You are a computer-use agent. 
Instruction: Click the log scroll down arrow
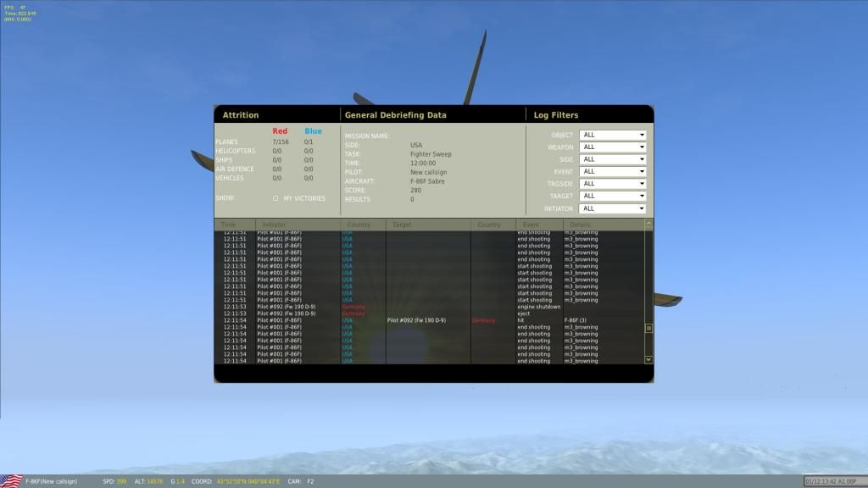coord(649,359)
